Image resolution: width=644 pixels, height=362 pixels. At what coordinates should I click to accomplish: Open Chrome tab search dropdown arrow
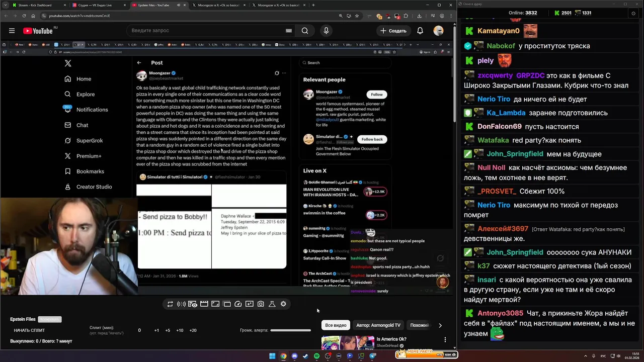[5, 5]
